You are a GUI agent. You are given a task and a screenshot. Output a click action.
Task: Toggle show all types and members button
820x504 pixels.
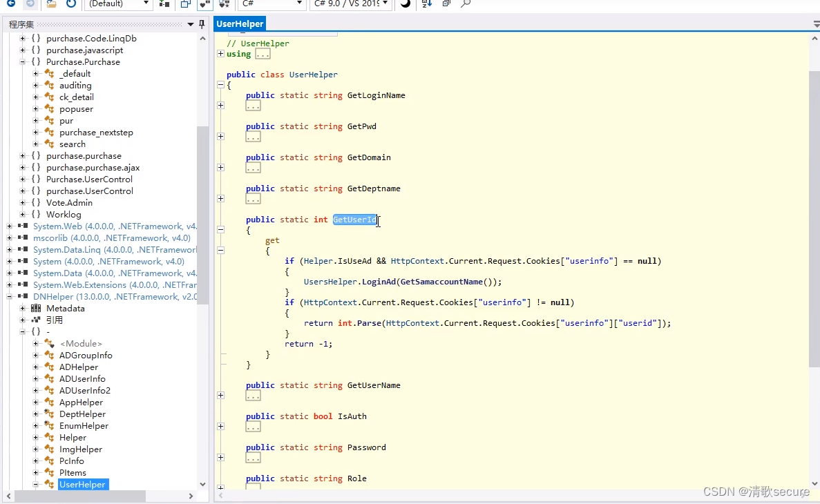point(225,3)
